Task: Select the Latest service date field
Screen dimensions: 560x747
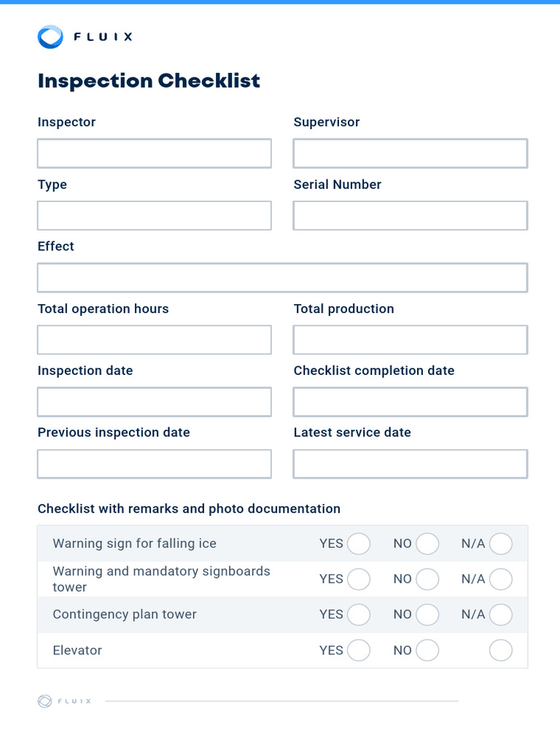Action: pos(410,464)
